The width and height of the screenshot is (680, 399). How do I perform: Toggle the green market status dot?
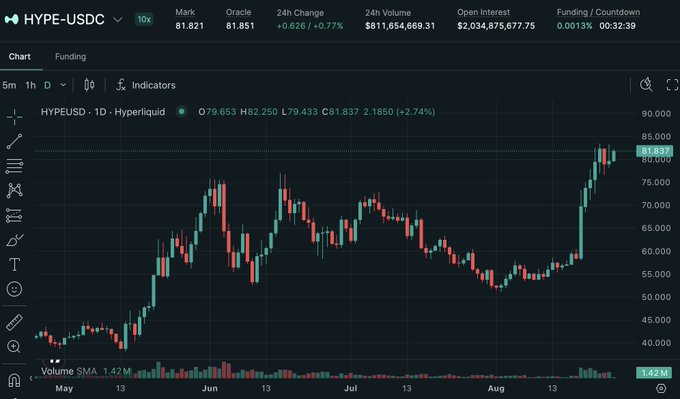coord(182,112)
